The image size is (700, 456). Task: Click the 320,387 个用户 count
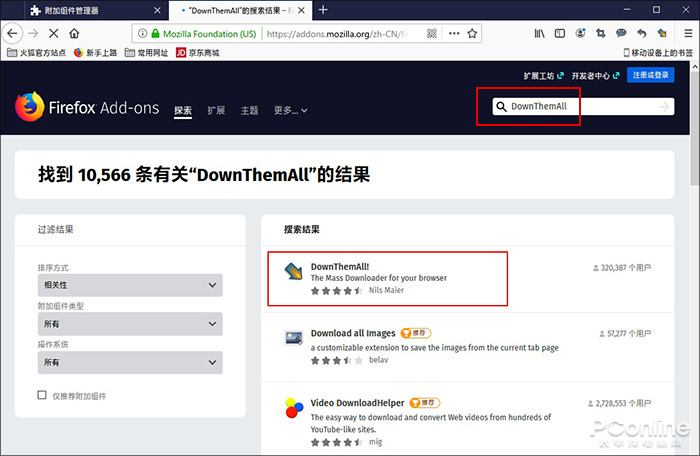click(622, 268)
